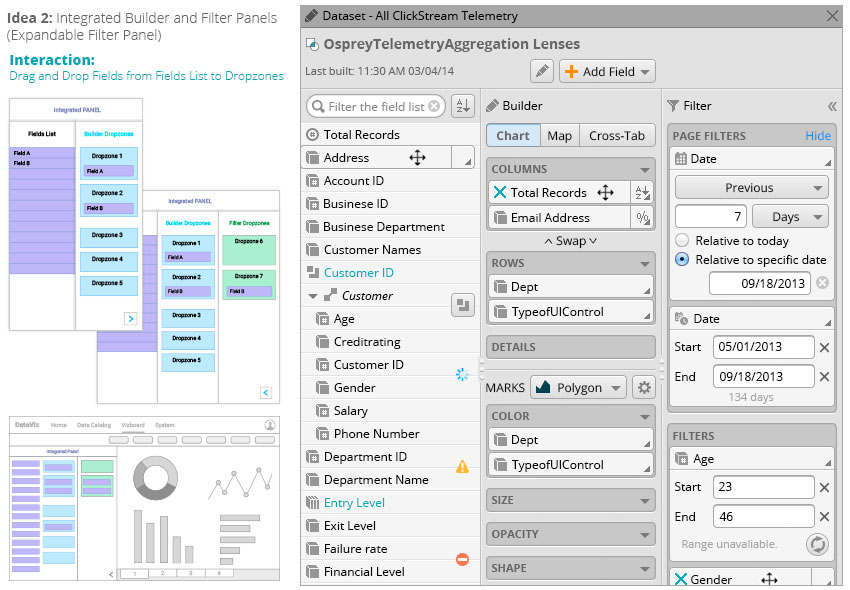850x590 pixels.
Task: Select the Relative to today radio button
Action: tap(682, 241)
